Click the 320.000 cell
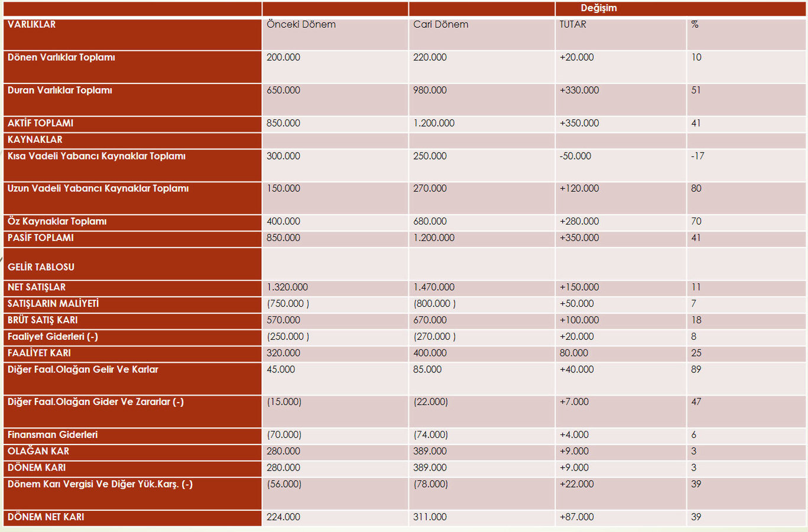 pos(283,353)
